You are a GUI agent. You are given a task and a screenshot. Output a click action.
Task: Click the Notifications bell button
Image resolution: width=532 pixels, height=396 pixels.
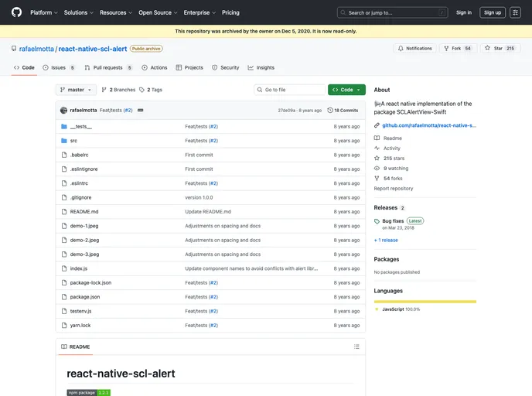pos(415,48)
